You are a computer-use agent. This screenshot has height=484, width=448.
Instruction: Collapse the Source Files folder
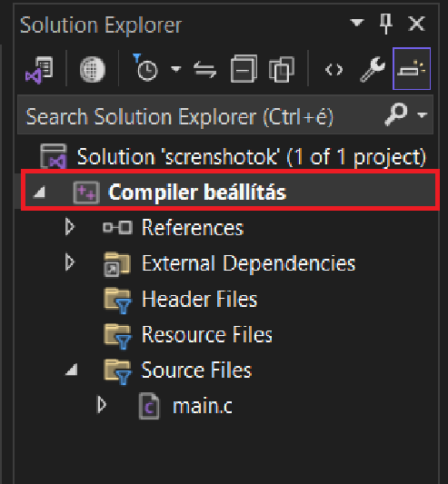[x=72, y=370]
